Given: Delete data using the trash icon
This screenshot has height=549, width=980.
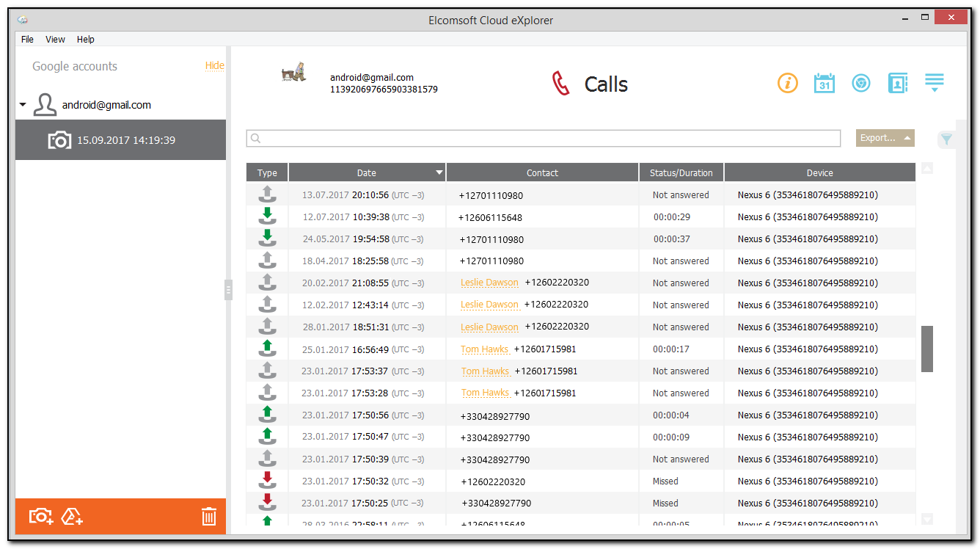Looking at the screenshot, I should coord(208,516).
